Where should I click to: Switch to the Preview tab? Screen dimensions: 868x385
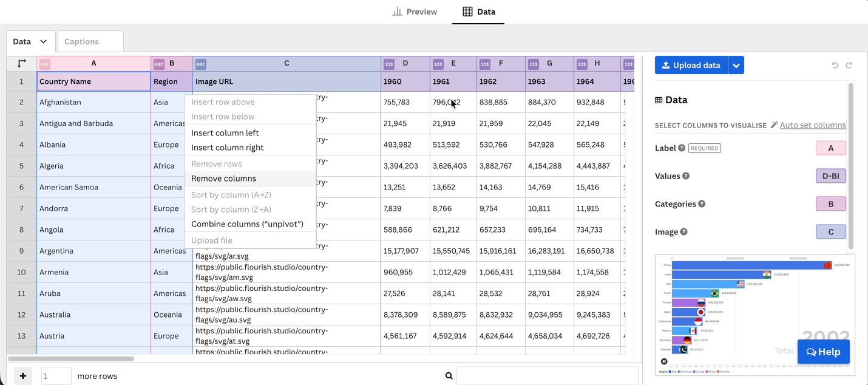click(x=415, y=12)
